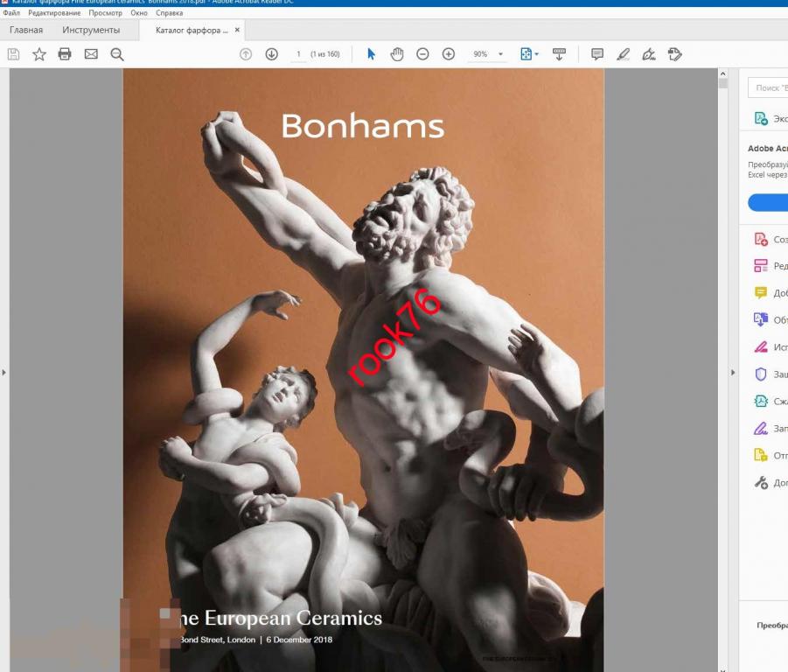Click the Share file icon
This screenshot has height=672, width=788.
pos(674,53)
